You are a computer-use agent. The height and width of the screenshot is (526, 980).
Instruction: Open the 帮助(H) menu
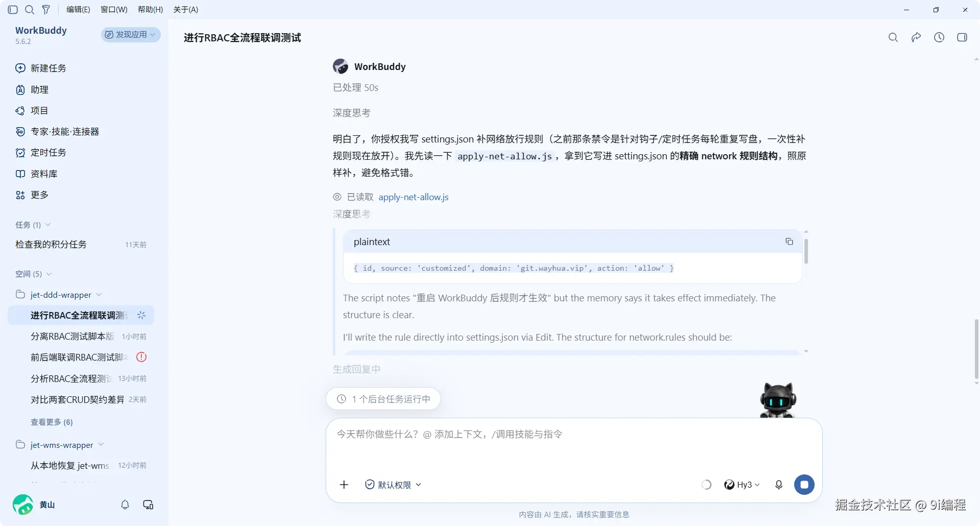pyautogui.click(x=150, y=10)
